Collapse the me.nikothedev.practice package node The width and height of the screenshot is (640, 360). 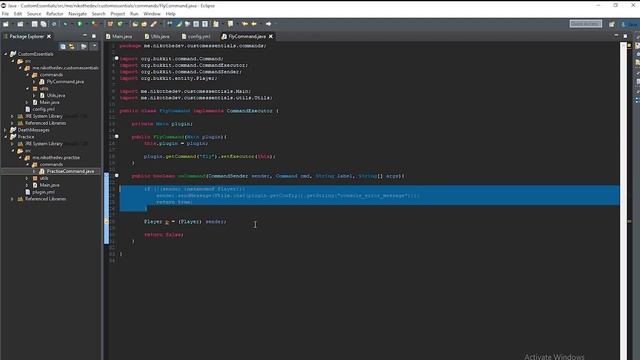point(20,158)
